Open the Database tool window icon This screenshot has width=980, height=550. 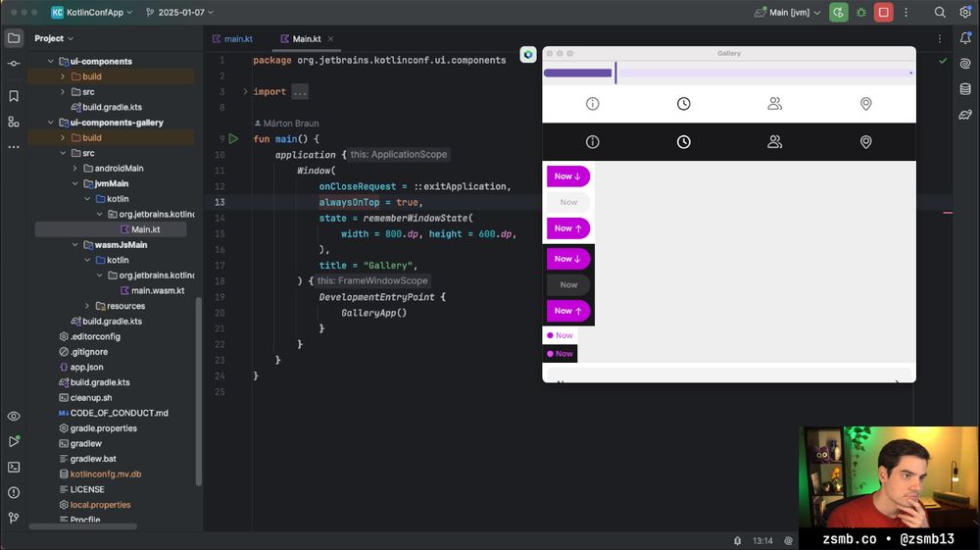click(965, 89)
